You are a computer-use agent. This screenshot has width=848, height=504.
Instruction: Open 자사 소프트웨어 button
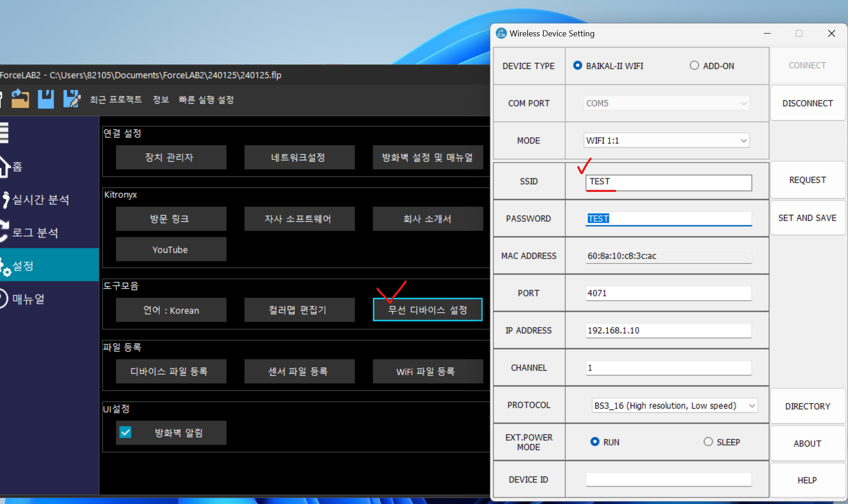299,219
